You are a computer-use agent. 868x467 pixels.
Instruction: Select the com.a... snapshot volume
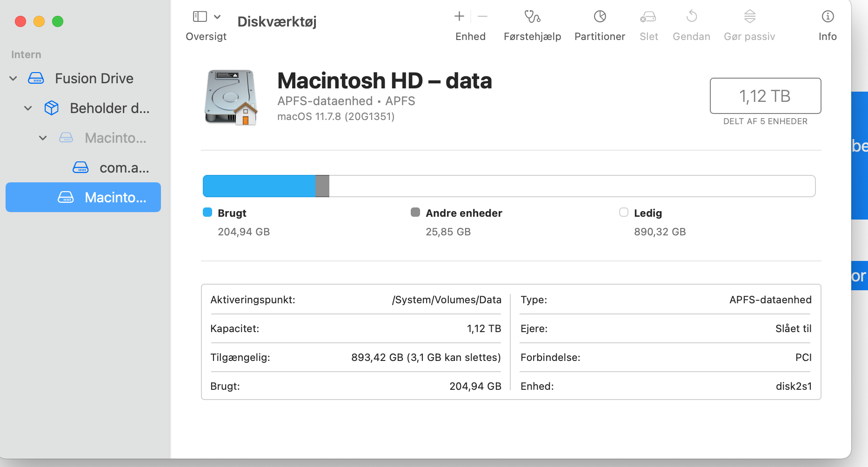pyautogui.click(x=112, y=167)
